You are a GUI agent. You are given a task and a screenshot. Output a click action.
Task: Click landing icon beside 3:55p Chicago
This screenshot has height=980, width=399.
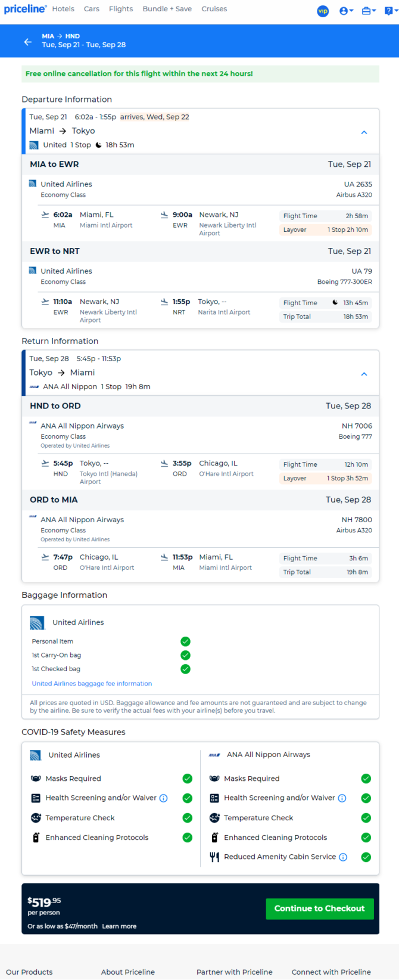pos(164,463)
